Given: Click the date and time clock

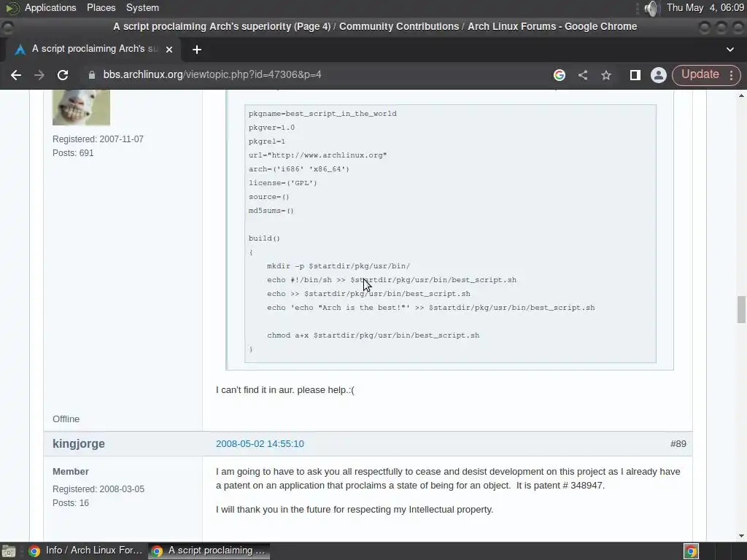Looking at the screenshot, I should point(705,7).
